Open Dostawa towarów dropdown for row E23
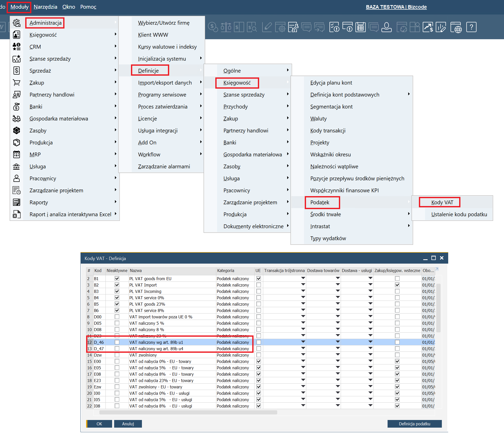This screenshot has width=504, height=434. (x=338, y=380)
